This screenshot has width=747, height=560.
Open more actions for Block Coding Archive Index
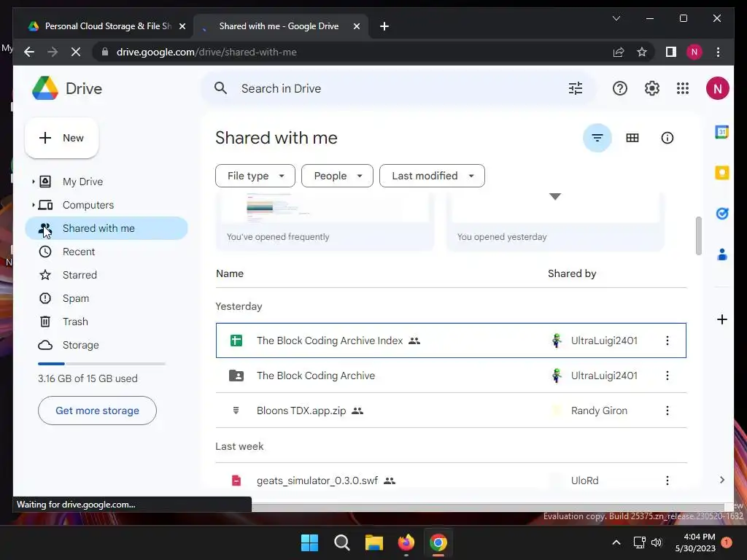tap(667, 341)
